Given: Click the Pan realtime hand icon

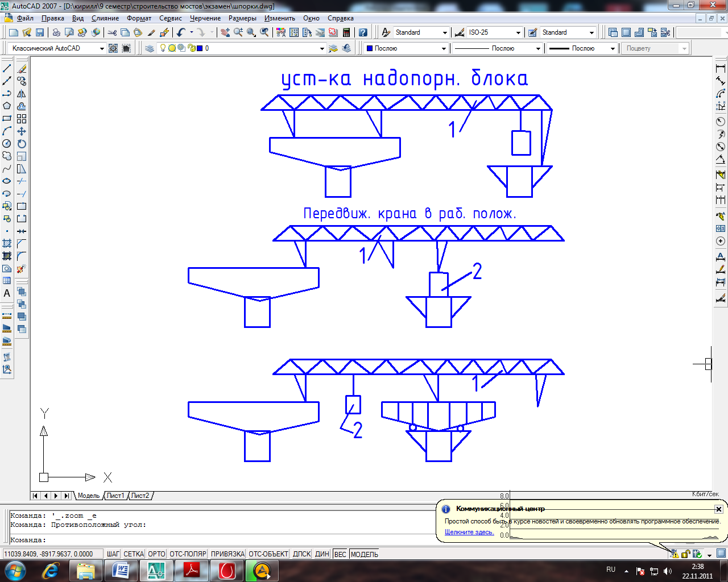Looking at the screenshot, I should tap(225, 33).
